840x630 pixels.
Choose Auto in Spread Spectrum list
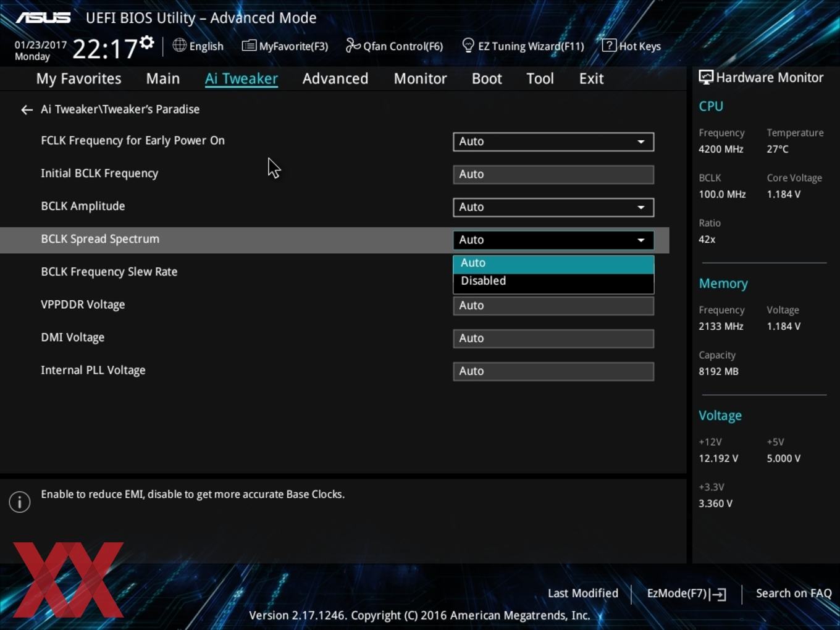553,264
